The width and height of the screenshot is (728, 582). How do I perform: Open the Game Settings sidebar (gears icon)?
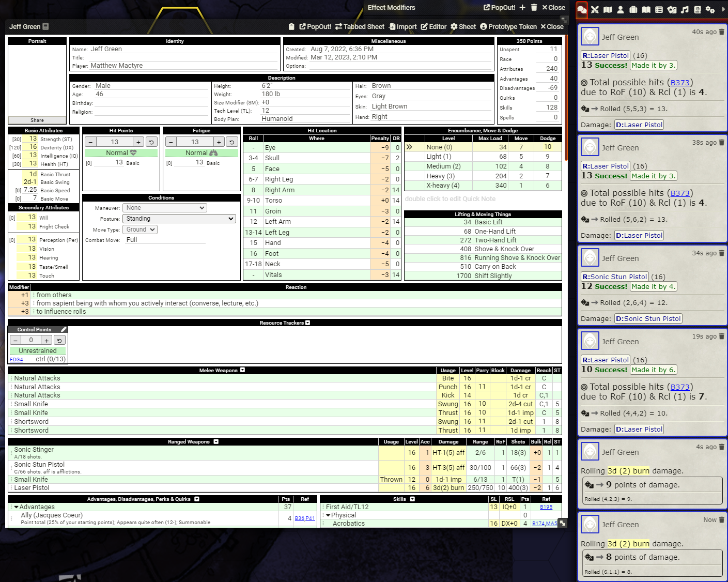pyautogui.click(x=710, y=9)
